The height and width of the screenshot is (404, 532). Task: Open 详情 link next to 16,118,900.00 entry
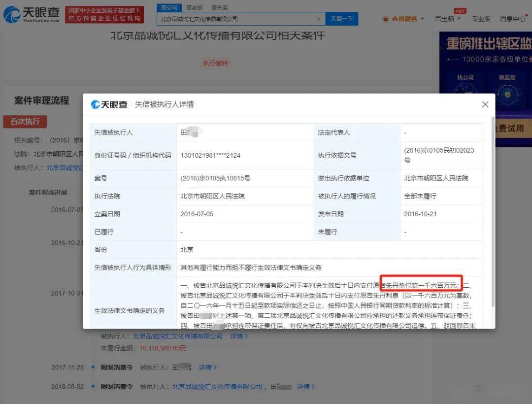pyautogui.click(x=238, y=336)
